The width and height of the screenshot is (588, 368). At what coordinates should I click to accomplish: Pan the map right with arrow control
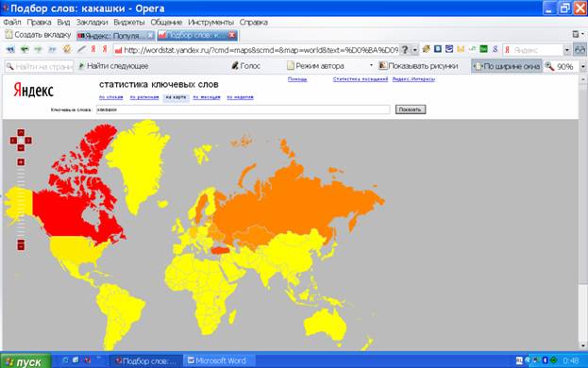[x=28, y=141]
